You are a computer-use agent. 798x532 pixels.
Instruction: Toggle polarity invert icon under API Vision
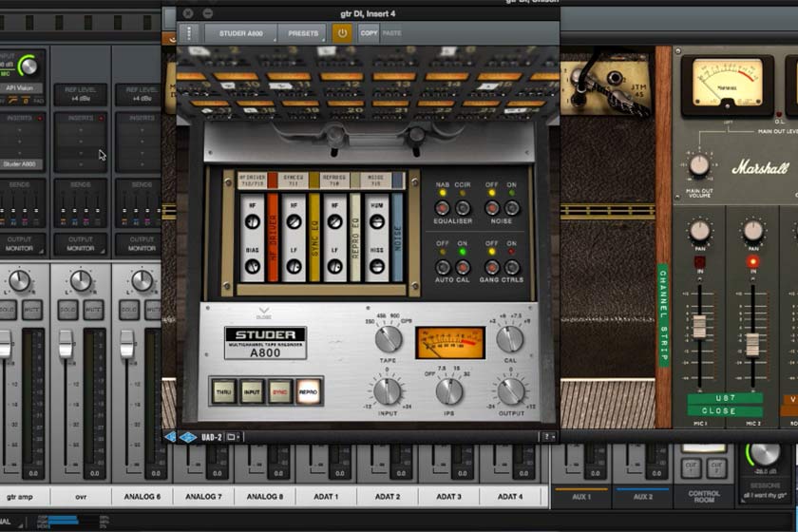(26, 101)
